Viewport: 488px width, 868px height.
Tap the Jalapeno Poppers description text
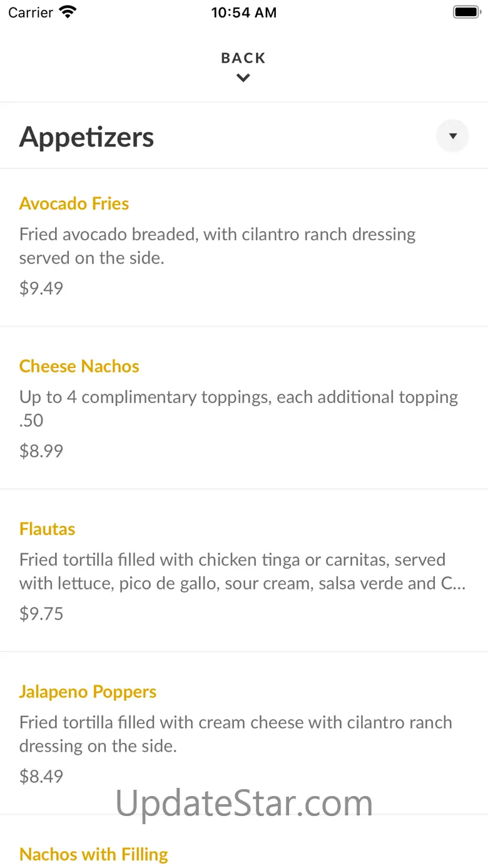(236, 734)
